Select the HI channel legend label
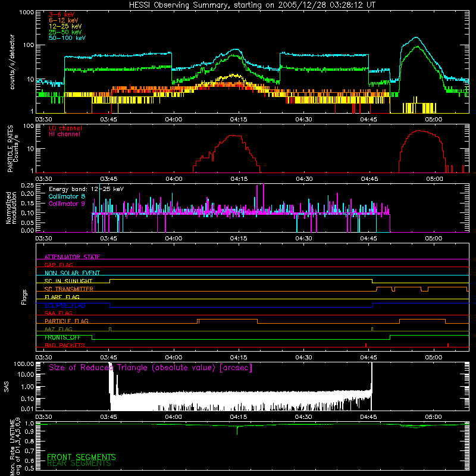 click(x=64, y=134)
